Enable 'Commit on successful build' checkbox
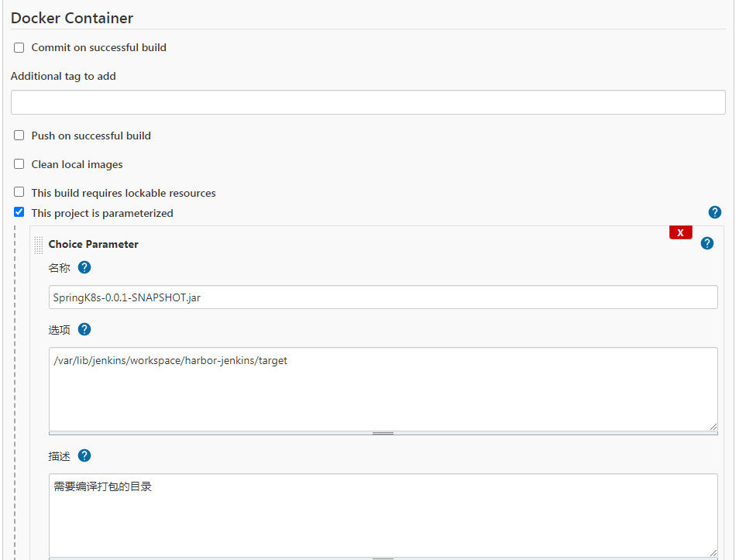Image resolution: width=739 pixels, height=560 pixels. point(19,47)
